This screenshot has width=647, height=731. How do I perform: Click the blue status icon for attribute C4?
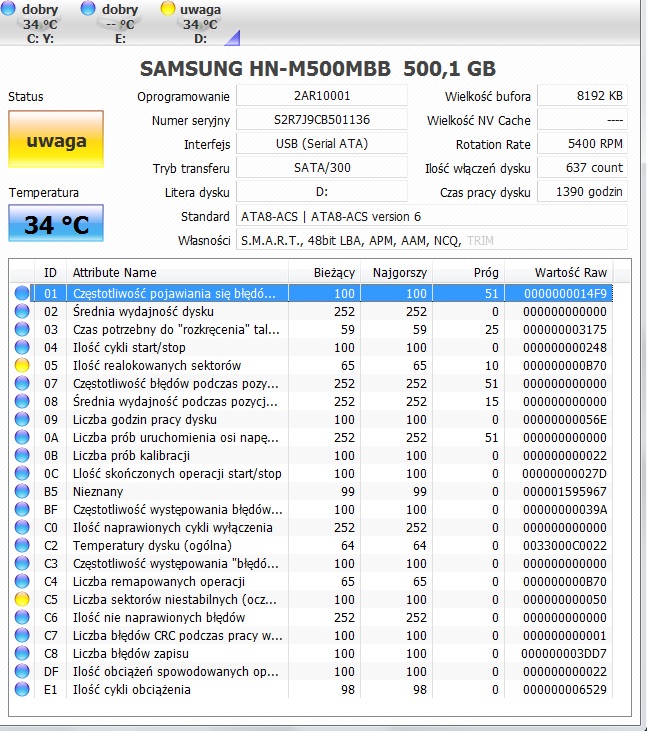[x=22, y=581]
